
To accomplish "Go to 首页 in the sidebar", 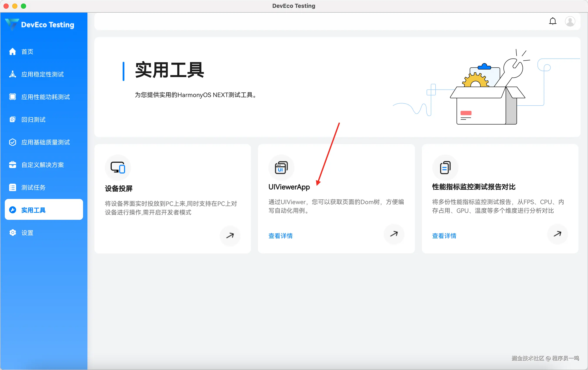I will pyautogui.click(x=27, y=52).
